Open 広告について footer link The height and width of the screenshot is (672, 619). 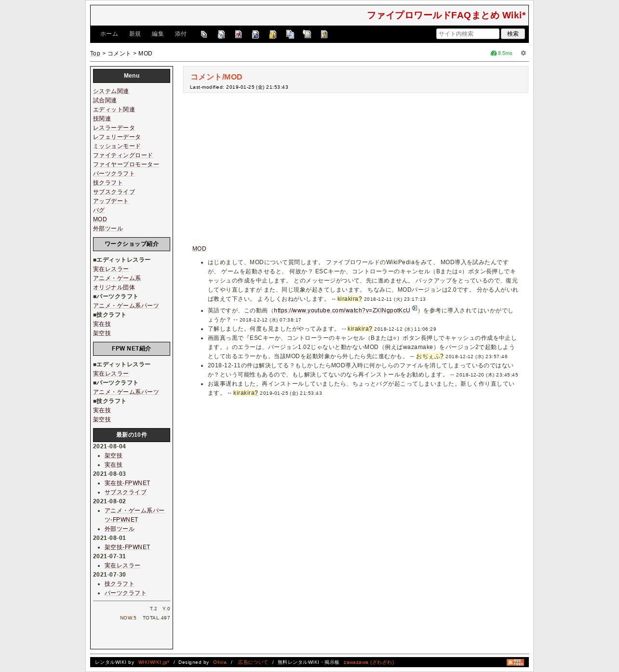253,662
